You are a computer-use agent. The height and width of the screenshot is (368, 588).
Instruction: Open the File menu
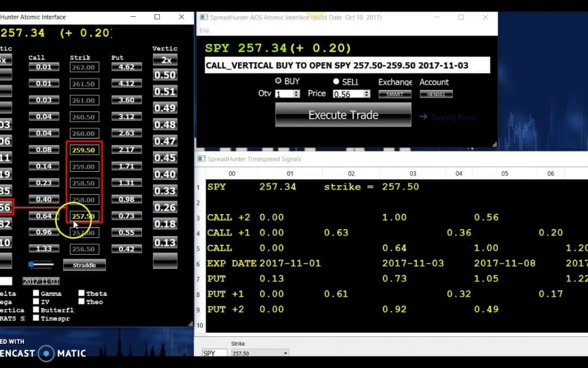[x=204, y=31]
